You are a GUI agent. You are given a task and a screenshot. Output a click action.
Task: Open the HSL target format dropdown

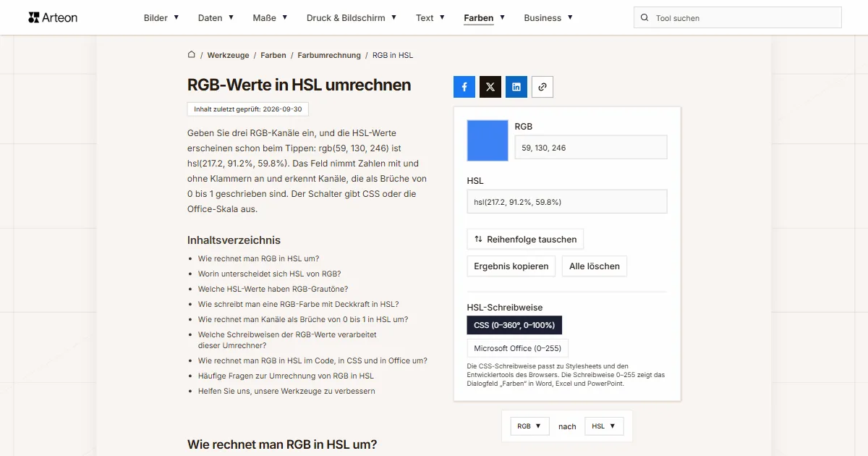pos(604,426)
